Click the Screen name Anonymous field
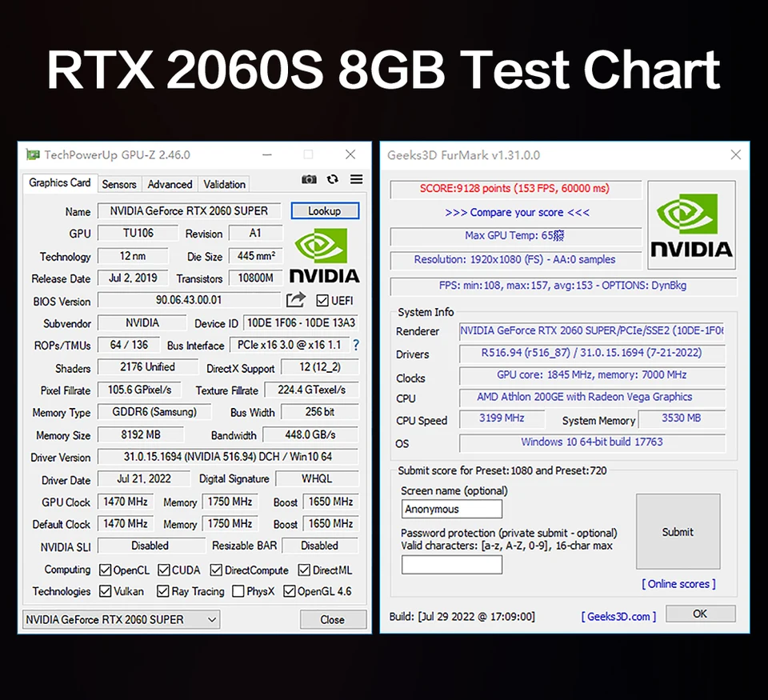This screenshot has width=768, height=700. tap(451, 509)
